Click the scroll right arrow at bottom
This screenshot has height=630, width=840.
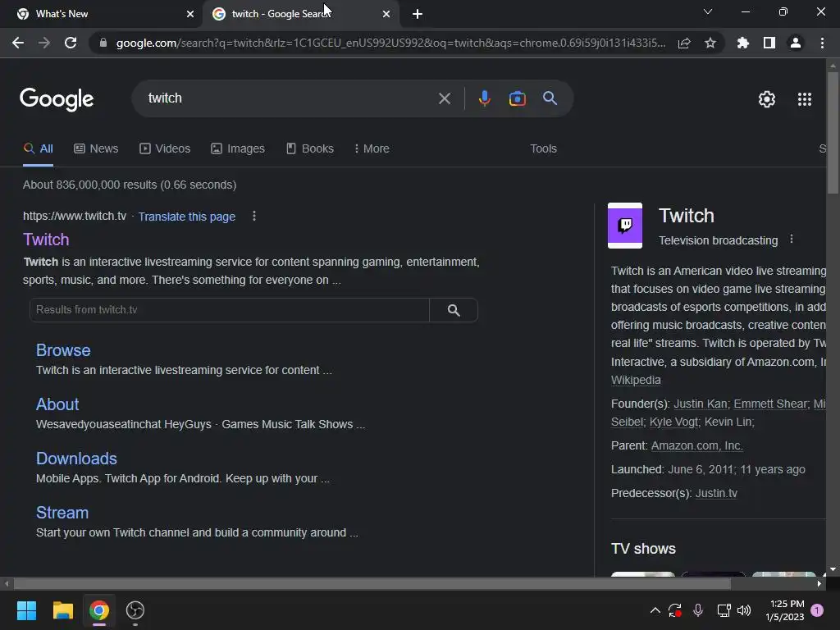(x=819, y=583)
